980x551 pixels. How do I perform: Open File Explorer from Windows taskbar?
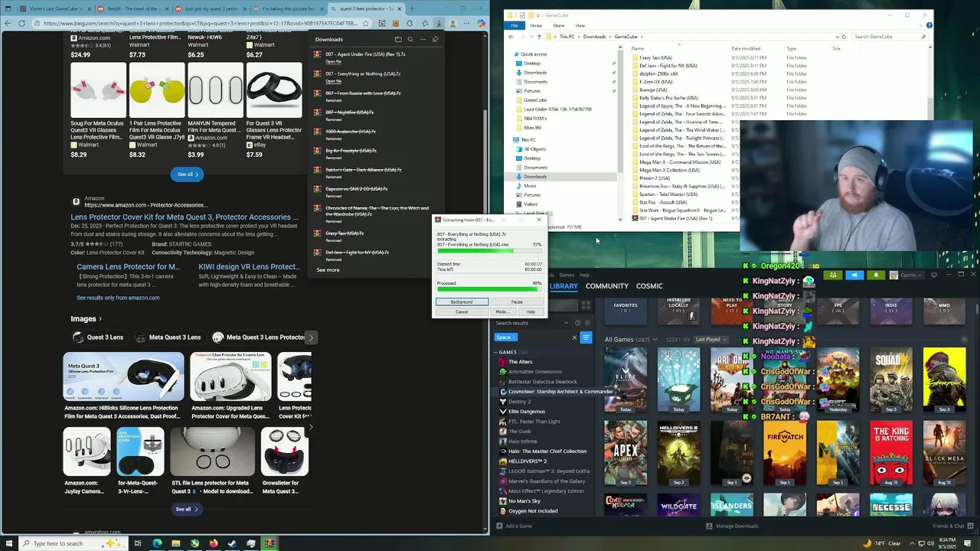(x=176, y=543)
